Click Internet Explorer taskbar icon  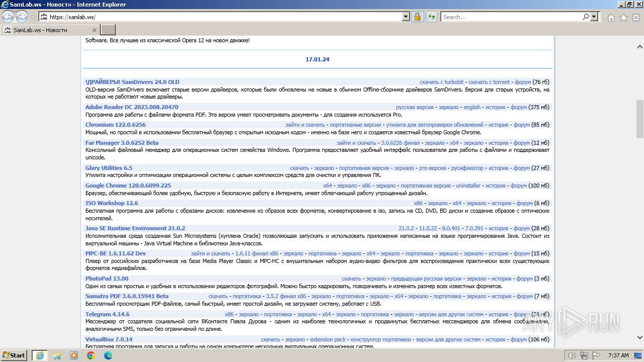coord(39,355)
